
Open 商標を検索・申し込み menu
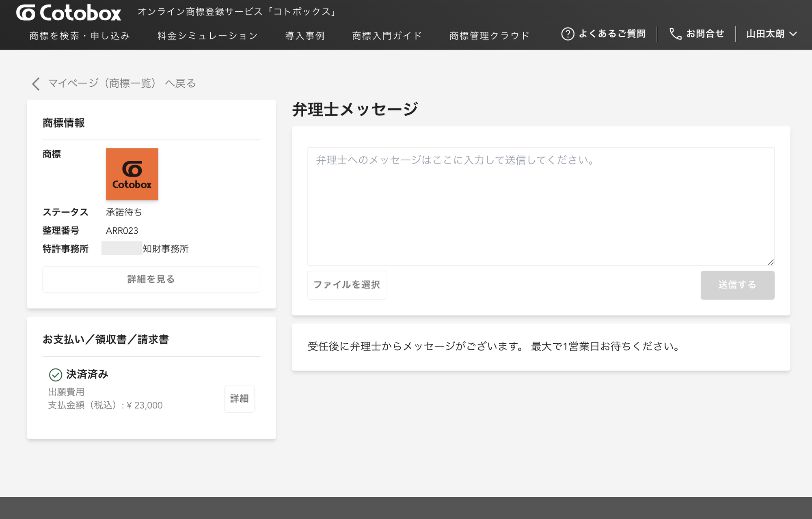[80, 36]
